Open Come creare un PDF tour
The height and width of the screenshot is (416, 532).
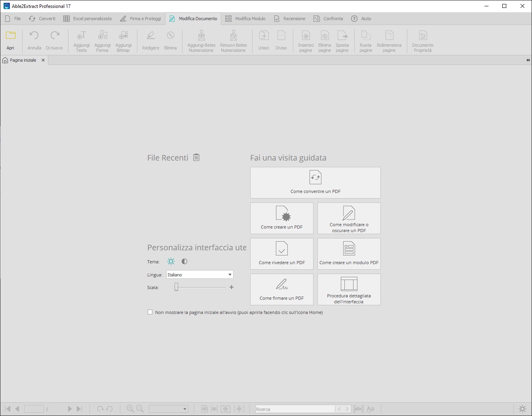click(282, 218)
